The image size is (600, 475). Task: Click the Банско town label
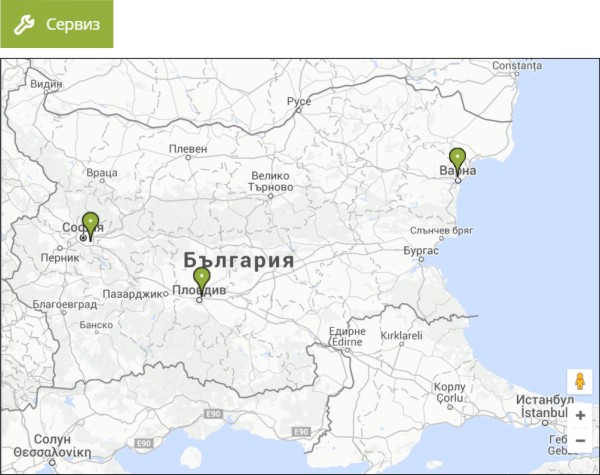click(x=96, y=325)
